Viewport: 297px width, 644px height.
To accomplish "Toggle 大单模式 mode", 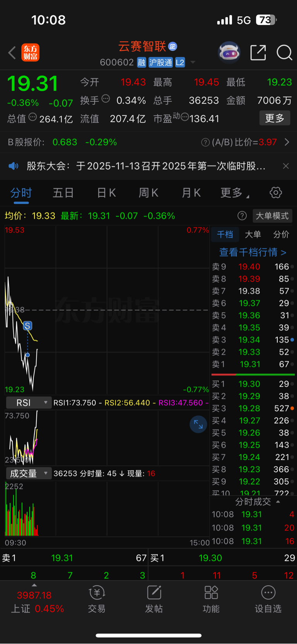I will (272, 216).
